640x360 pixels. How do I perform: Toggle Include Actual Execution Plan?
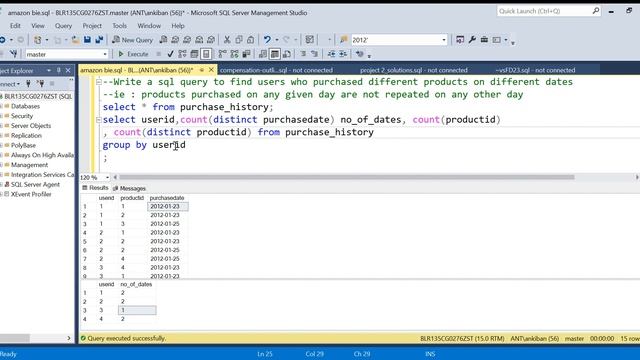pos(222,54)
